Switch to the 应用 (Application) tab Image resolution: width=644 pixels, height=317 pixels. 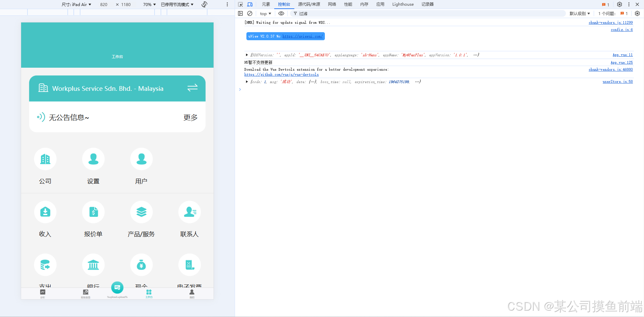tap(380, 4)
